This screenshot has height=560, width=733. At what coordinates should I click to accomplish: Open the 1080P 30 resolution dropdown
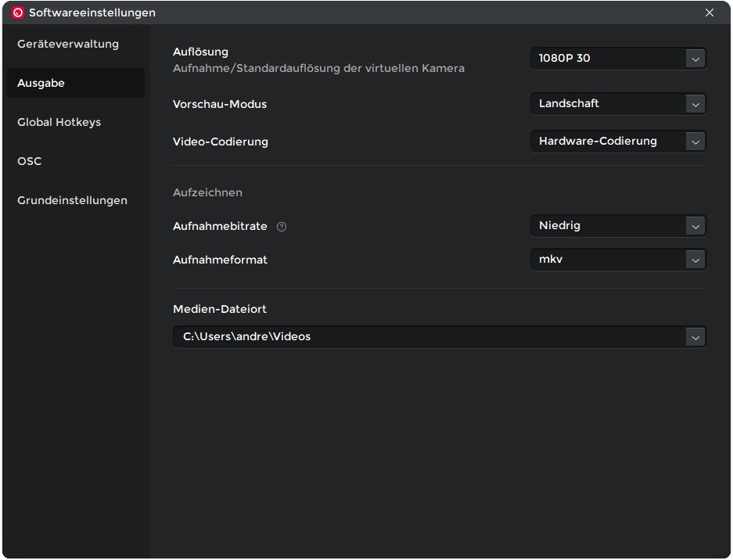click(607, 59)
